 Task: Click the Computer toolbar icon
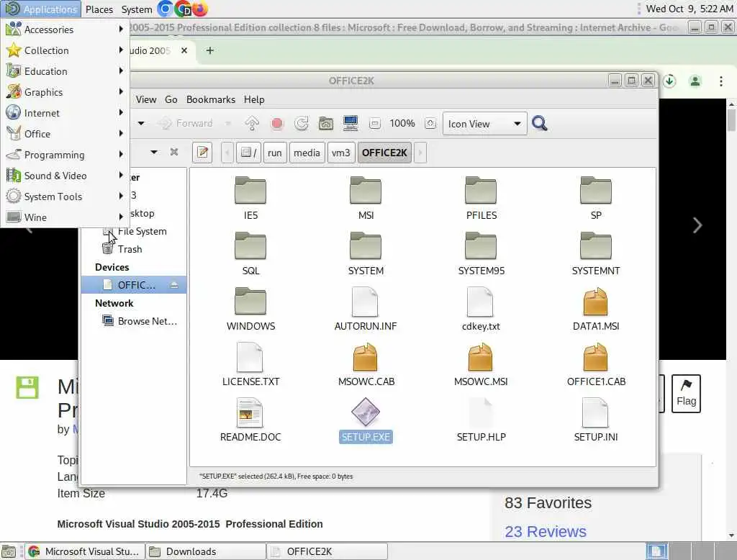click(351, 124)
